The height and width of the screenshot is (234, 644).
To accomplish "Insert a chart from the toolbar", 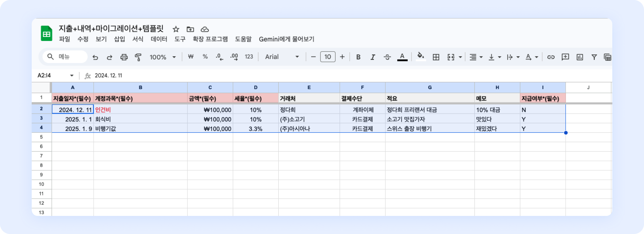I will tap(580, 57).
